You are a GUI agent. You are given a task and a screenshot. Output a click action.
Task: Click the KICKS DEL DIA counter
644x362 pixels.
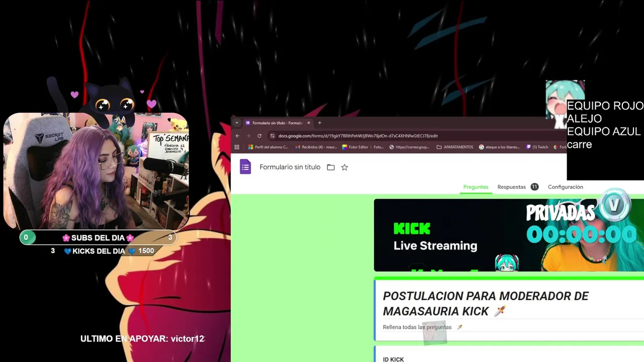click(103, 251)
